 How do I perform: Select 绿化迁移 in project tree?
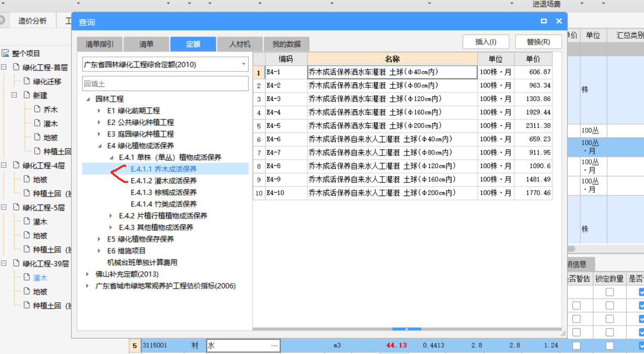pyautogui.click(x=47, y=81)
